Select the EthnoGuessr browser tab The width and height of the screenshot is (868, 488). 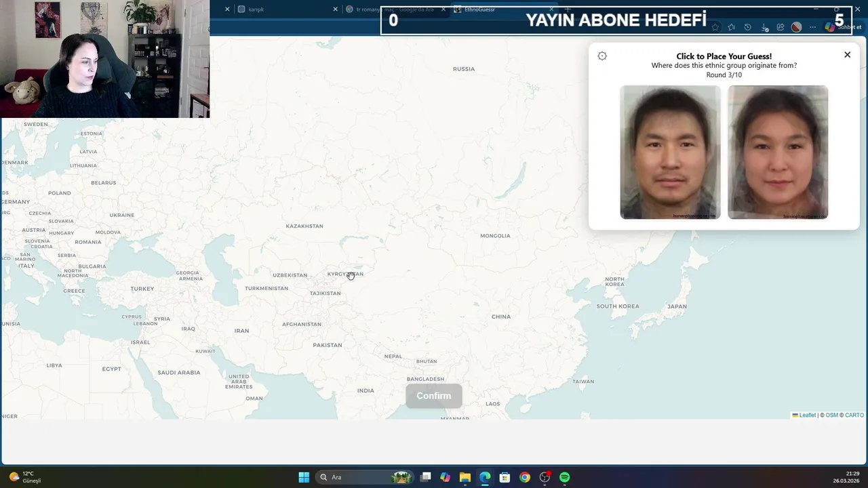tap(502, 9)
